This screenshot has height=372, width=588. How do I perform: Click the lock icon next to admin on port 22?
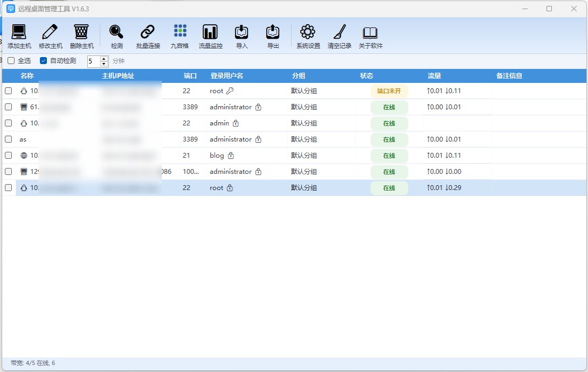coord(236,123)
